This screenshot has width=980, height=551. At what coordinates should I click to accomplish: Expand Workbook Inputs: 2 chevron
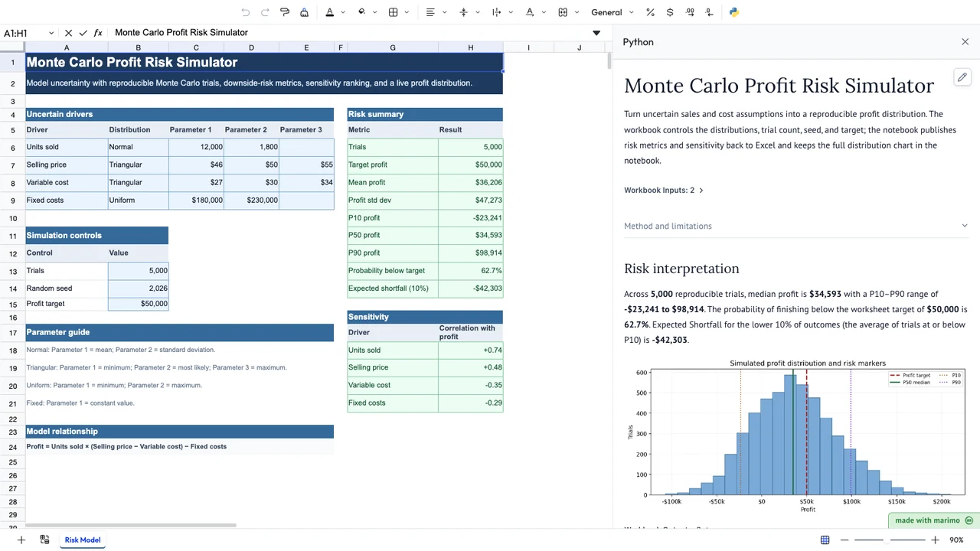pyautogui.click(x=701, y=191)
